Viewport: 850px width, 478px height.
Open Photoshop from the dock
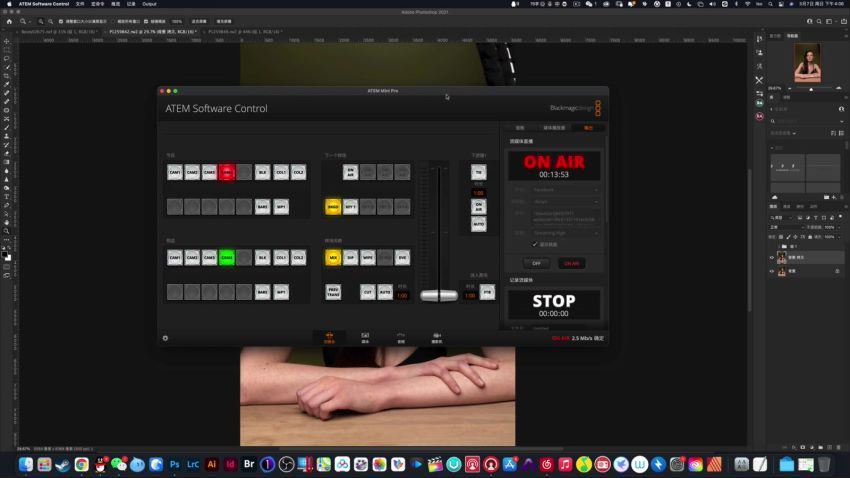[175, 464]
